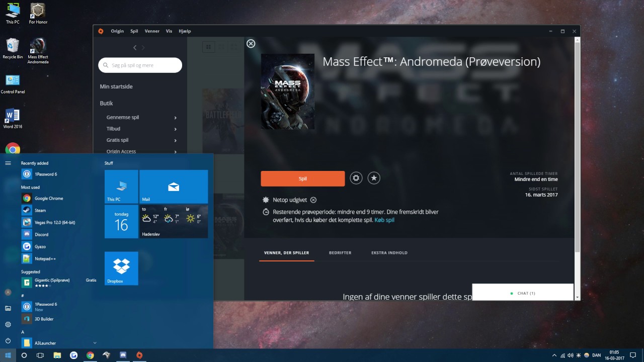Screen dimensions: 644x362
Task: Select the Word 2016 desktop icon
Action: tap(13, 119)
